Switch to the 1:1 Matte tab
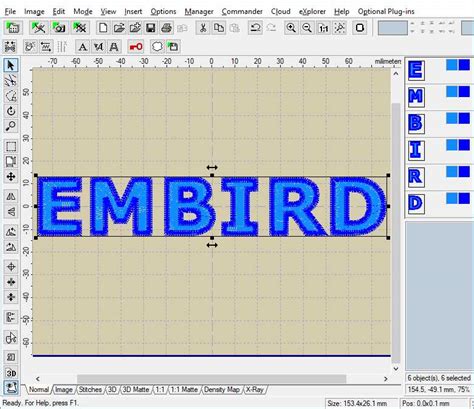The image size is (474, 409). coord(184,389)
